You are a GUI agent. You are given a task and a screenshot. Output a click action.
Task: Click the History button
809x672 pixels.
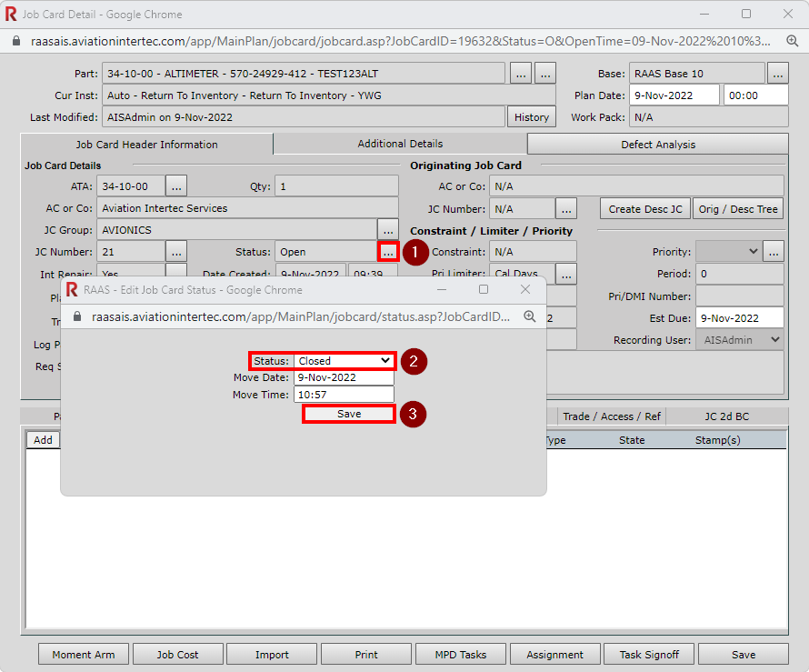(x=532, y=117)
